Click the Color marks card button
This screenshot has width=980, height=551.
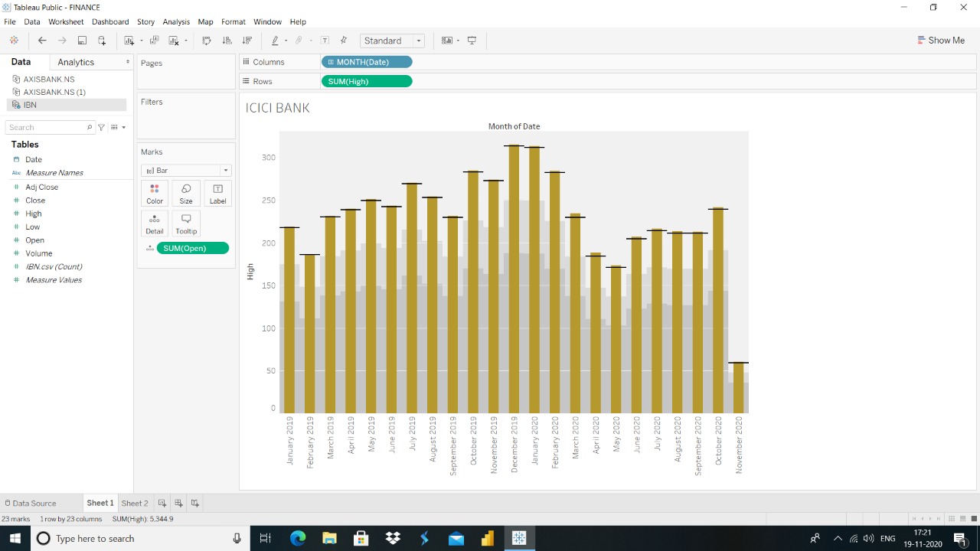[155, 194]
